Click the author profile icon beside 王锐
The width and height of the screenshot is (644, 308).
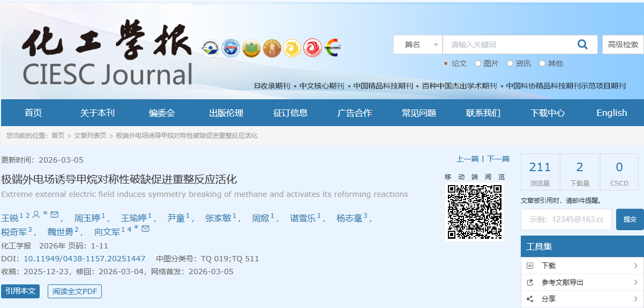(x=36, y=215)
